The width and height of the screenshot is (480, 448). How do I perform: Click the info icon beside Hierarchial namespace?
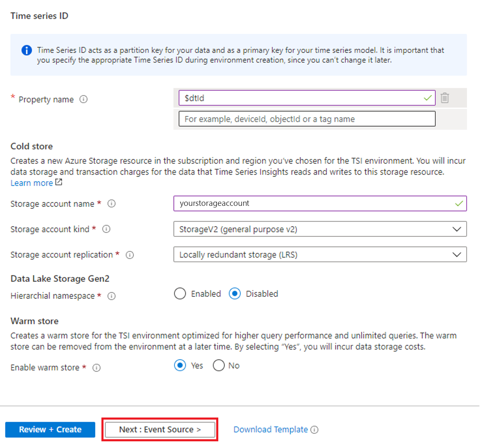(111, 296)
